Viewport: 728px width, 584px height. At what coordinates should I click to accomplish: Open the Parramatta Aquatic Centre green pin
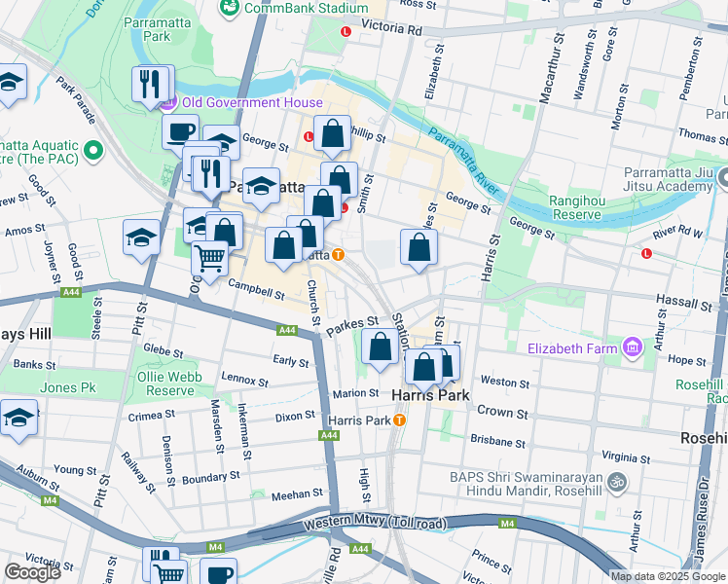coord(93,151)
